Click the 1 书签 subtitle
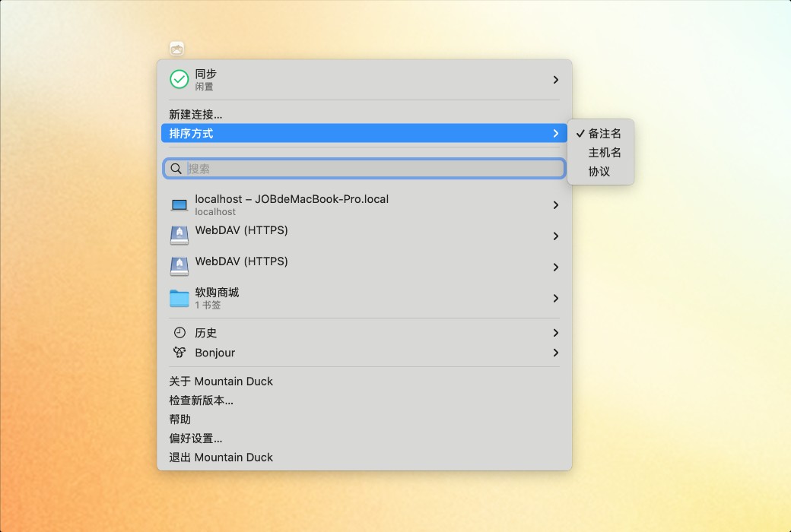Image resolution: width=791 pixels, height=532 pixels. pyautogui.click(x=208, y=305)
